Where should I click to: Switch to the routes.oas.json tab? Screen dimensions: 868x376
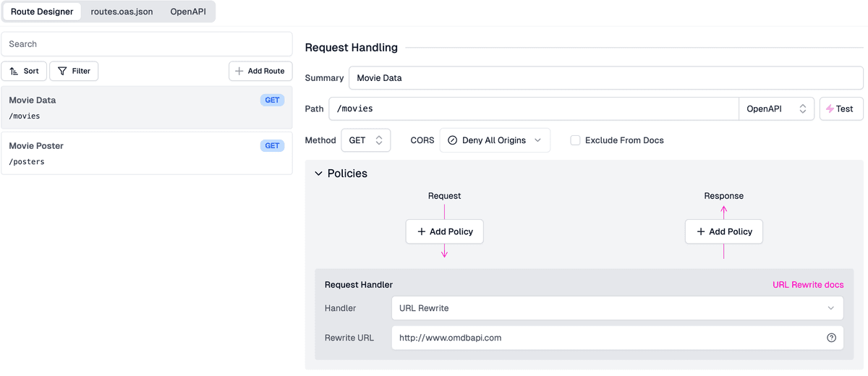click(122, 12)
